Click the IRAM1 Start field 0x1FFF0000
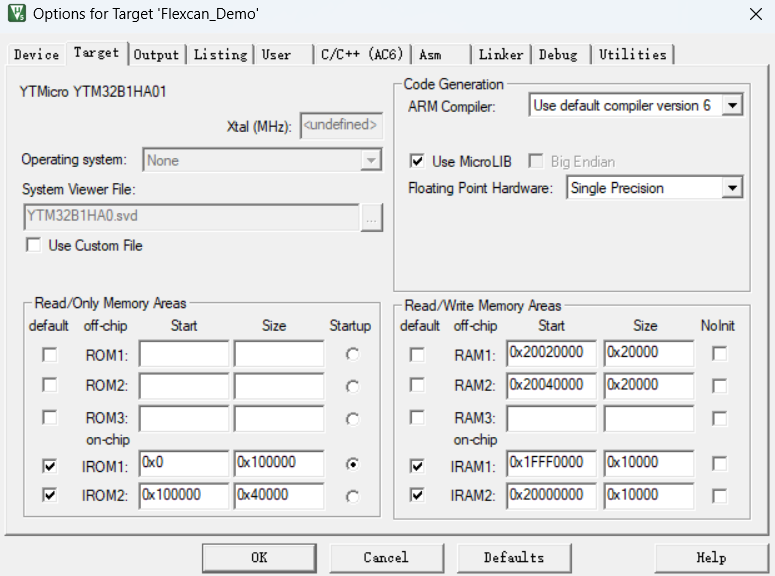Image resolution: width=775 pixels, height=576 pixels. pyautogui.click(x=552, y=463)
